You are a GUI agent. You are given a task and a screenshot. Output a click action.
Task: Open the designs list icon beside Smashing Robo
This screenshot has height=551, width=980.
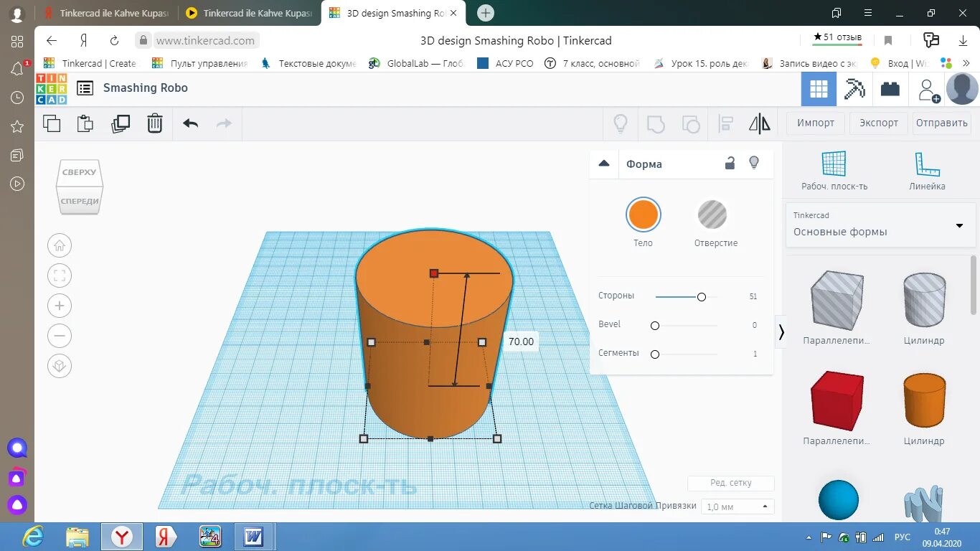(85, 88)
